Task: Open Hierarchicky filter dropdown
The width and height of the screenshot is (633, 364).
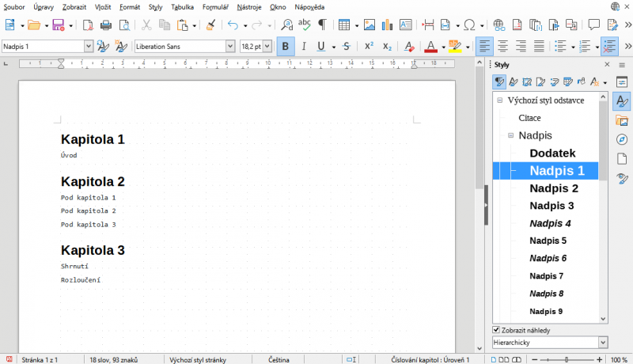Action: [603, 342]
